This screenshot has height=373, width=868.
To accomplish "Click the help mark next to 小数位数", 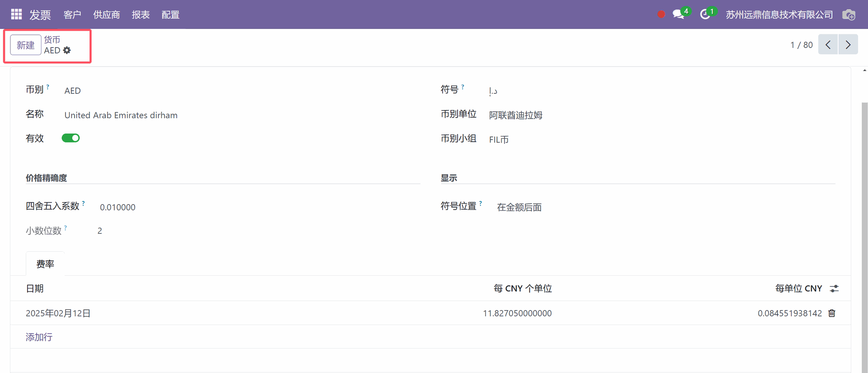I will tap(66, 228).
